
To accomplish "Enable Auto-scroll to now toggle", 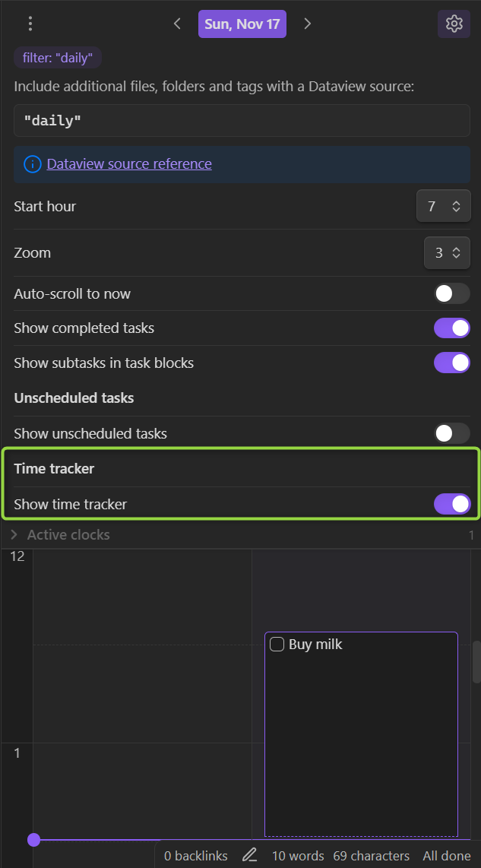I will 451,293.
